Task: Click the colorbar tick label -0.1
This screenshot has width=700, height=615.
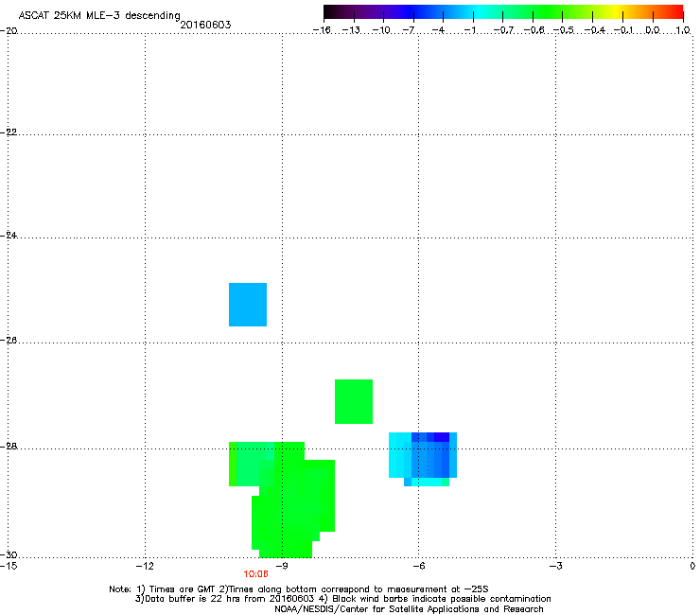Action: (623, 30)
